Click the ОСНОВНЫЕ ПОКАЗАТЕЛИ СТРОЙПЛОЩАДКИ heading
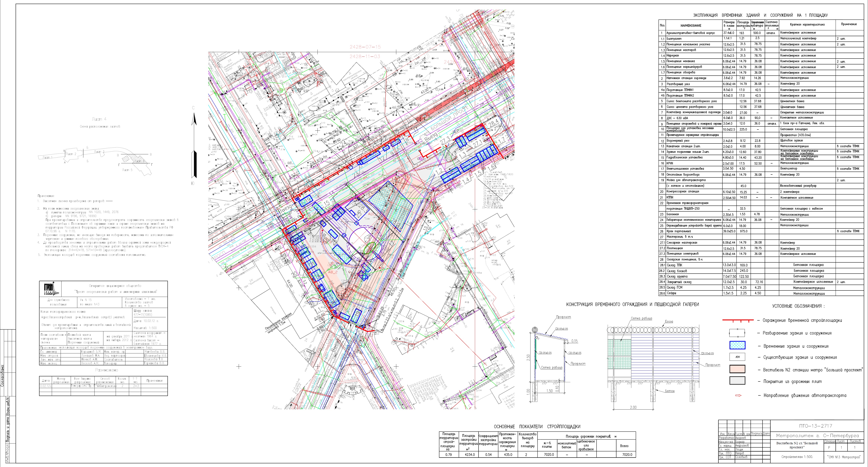The width and height of the screenshot is (868, 467). point(537,427)
